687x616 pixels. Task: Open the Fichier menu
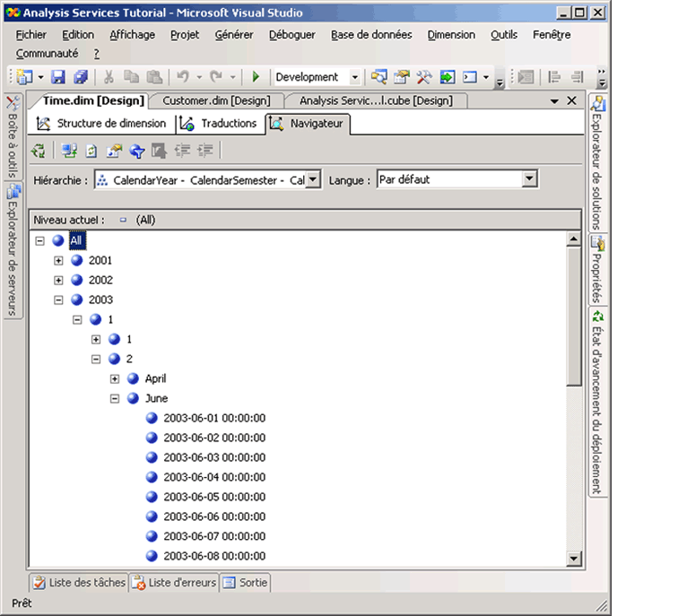point(31,35)
